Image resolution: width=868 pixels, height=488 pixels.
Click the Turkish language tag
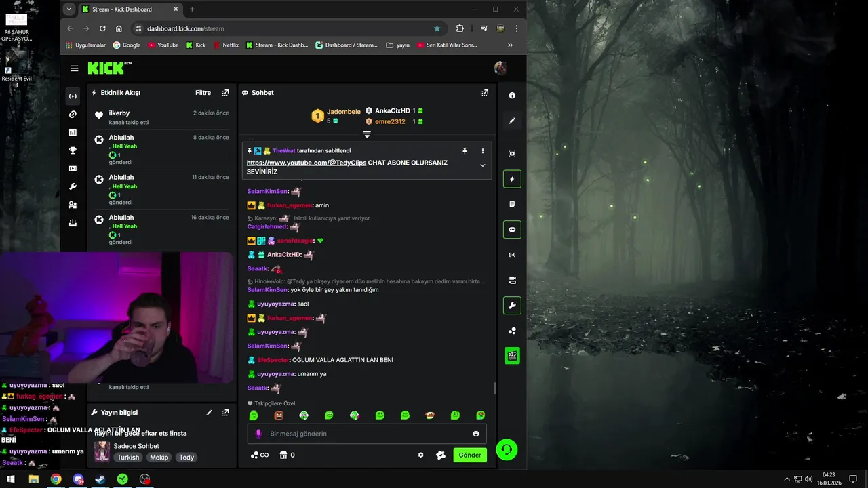click(128, 457)
